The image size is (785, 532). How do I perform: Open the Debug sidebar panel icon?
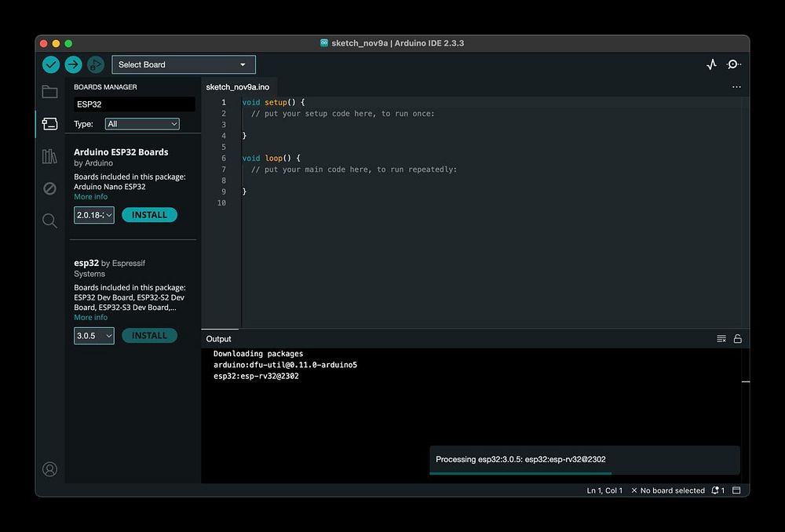(x=49, y=188)
